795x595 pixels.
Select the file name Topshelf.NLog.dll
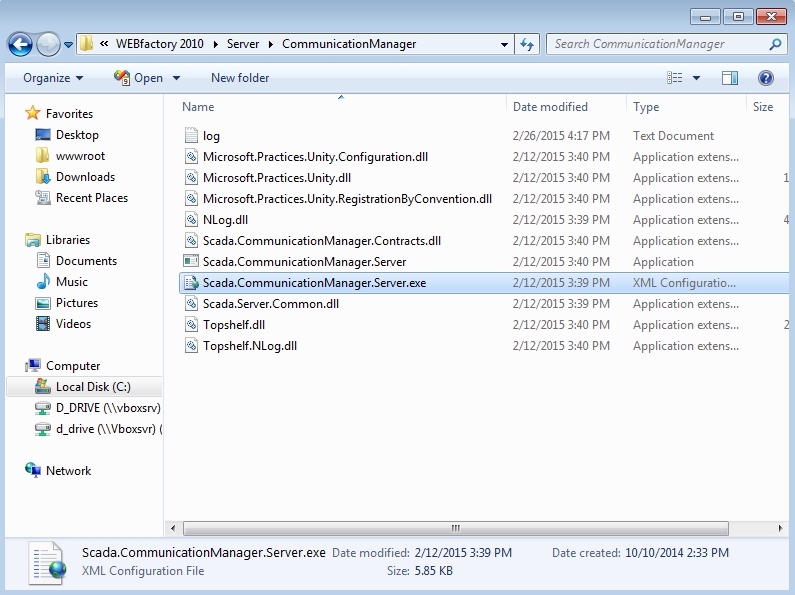(x=250, y=346)
